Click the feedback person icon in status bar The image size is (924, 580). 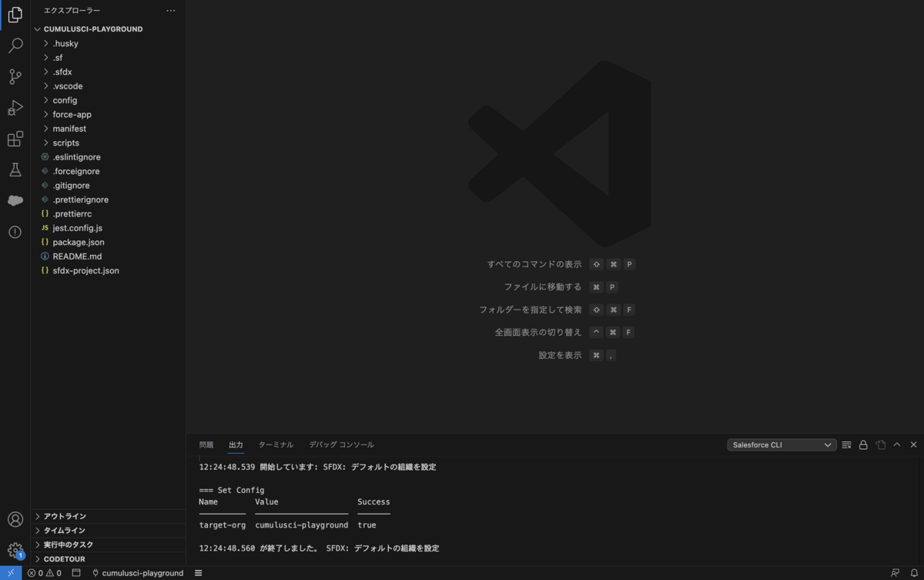[895, 573]
